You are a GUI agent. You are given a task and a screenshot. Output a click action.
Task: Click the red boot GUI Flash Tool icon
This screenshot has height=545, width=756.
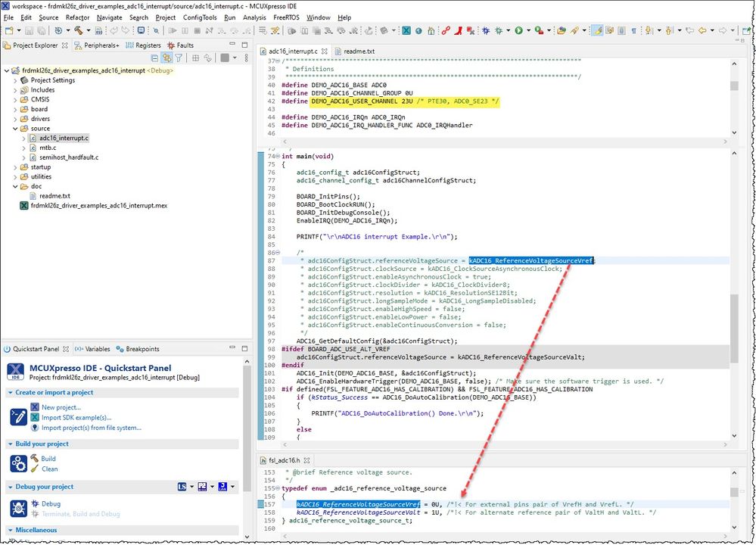coord(458,30)
